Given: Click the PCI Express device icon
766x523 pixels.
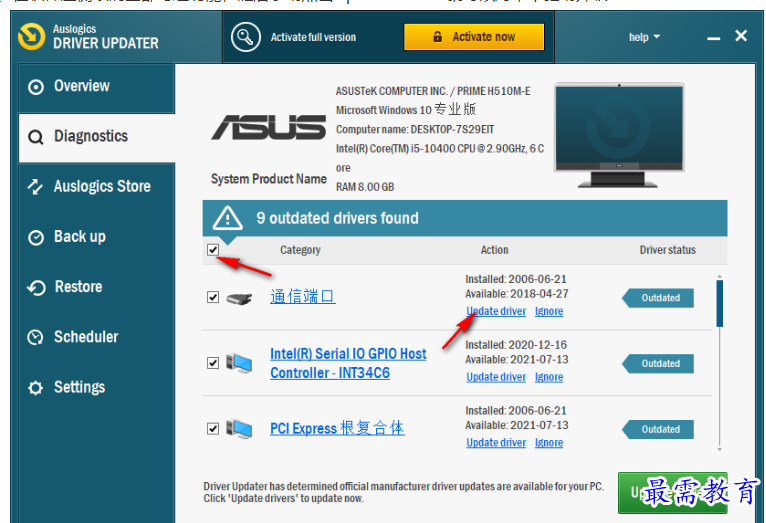Looking at the screenshot, I should (x=239, y=429).
